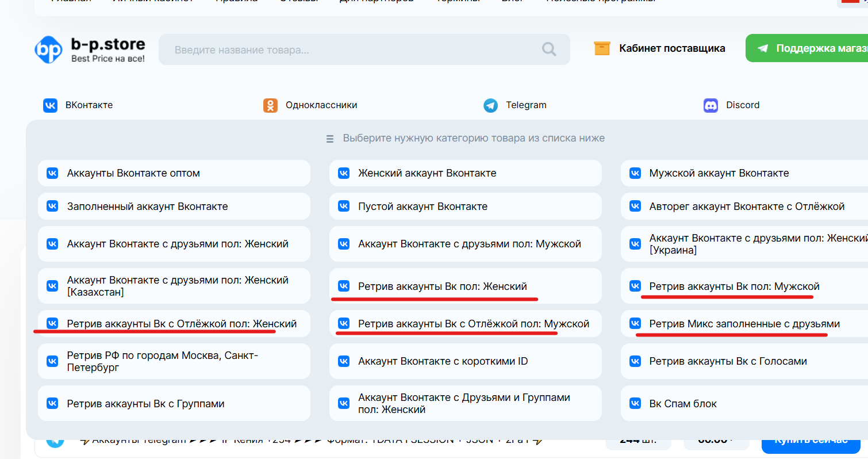Select Мужской аккаунт Вконтакте category
868x459 pixels.
tap(744, 173)
